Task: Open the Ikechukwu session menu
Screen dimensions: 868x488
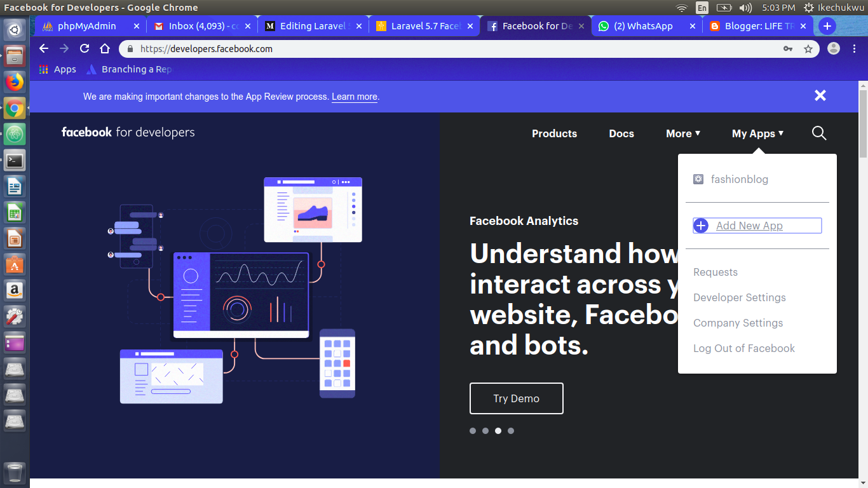Action: coord(834,8)
